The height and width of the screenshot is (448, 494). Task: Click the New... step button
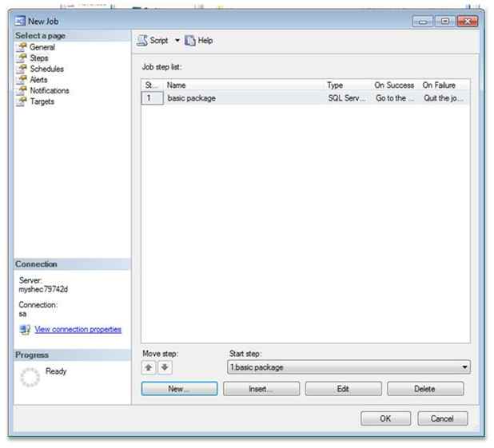[x=179, y=389]
